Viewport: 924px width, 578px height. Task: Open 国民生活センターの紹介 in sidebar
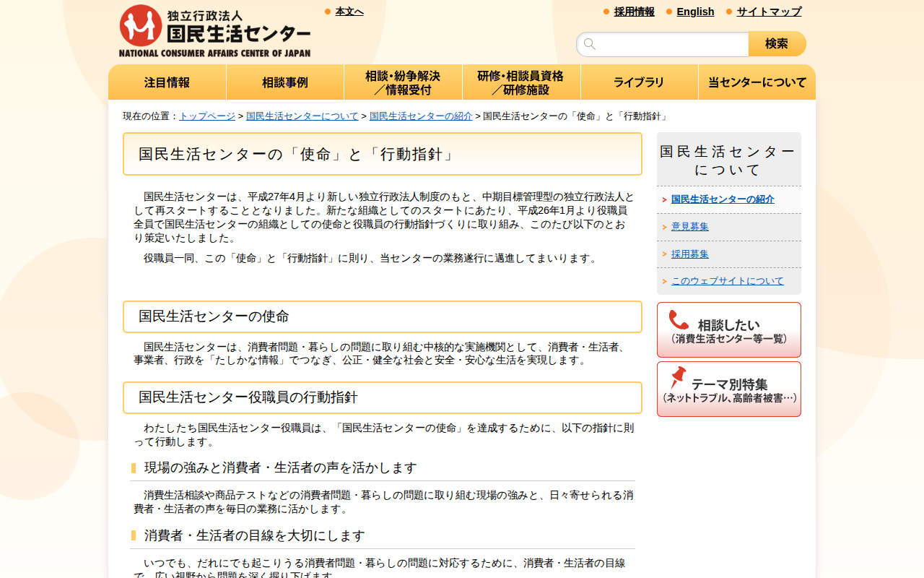coord(723,199)
